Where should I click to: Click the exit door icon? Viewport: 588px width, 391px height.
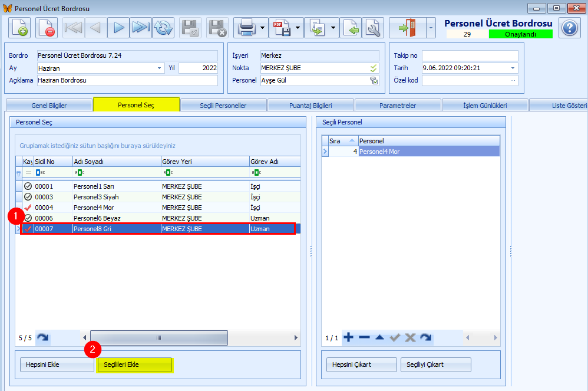[407, 28]
